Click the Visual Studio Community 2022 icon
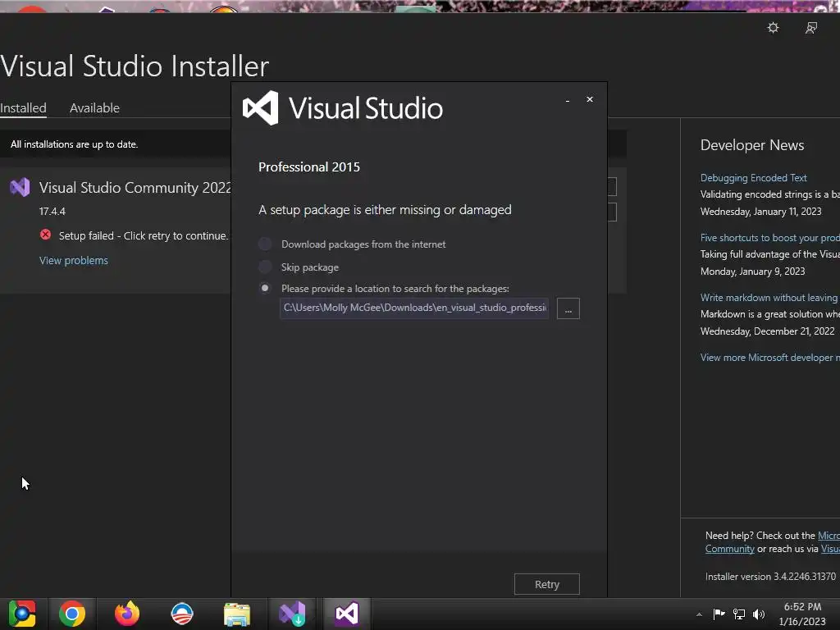Image resolution: width=840 pixels, height=630 pixels. [20, 187]
